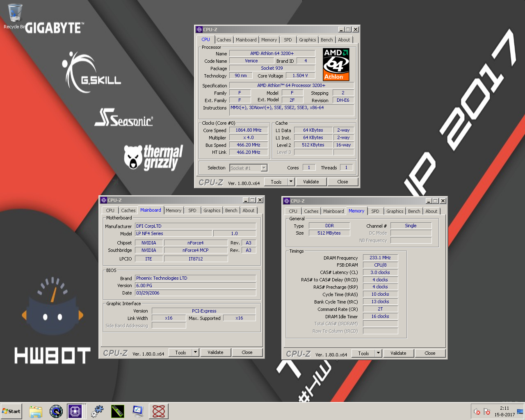This screenshot has width=525, height=420.
Task: Open the red atom-shaped taskbar icon
Action: tap(159, 411)
